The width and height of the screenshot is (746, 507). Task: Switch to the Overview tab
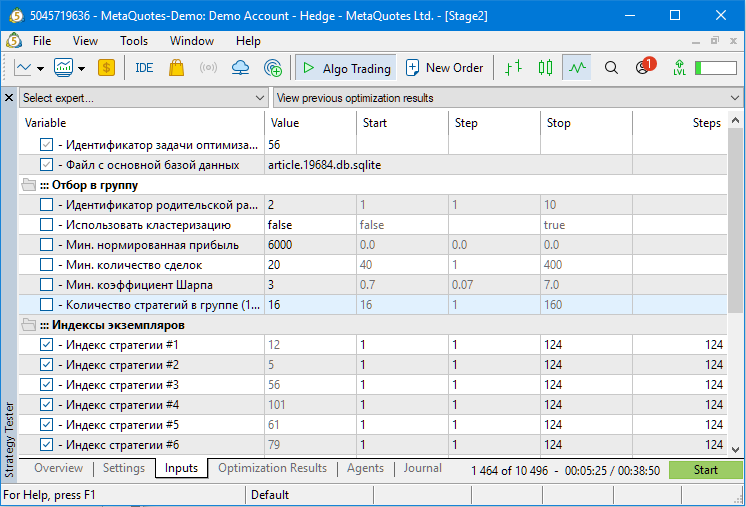59,468
